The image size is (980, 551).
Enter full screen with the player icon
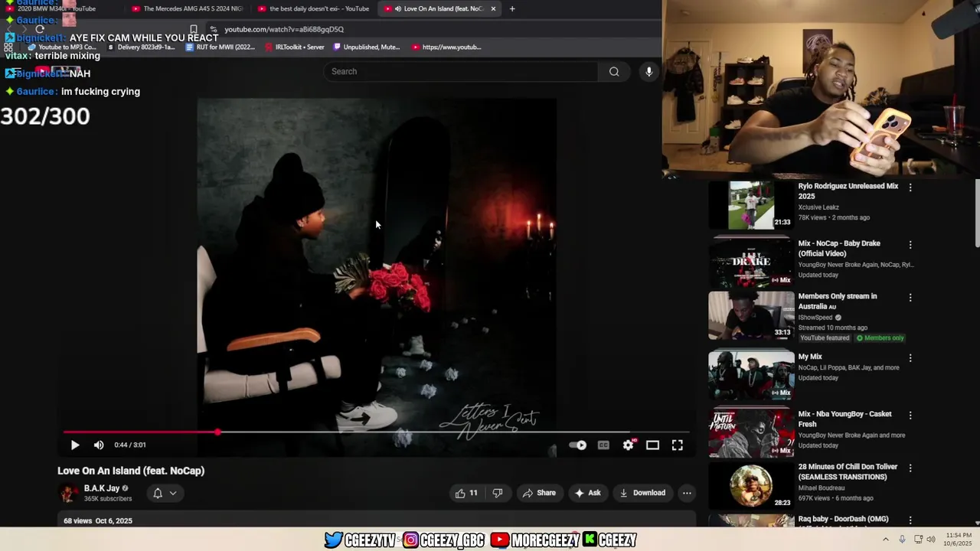[x=678, y=445]
